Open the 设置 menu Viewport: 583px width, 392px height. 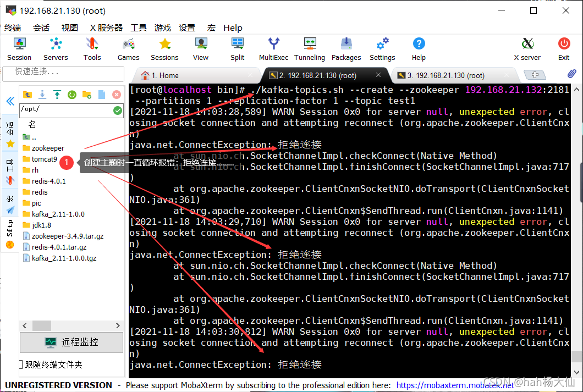pyautogui.click(x=186, y=28)
